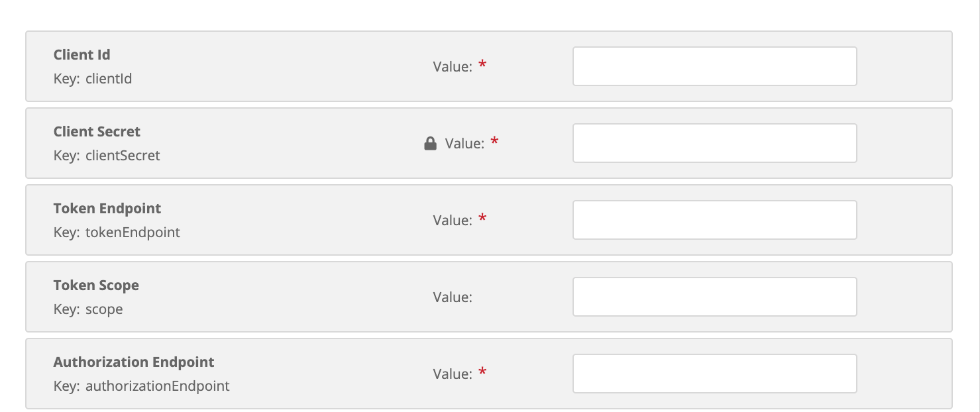
Task: Click the lock icon beside Client Secret value
Action: 430,143
